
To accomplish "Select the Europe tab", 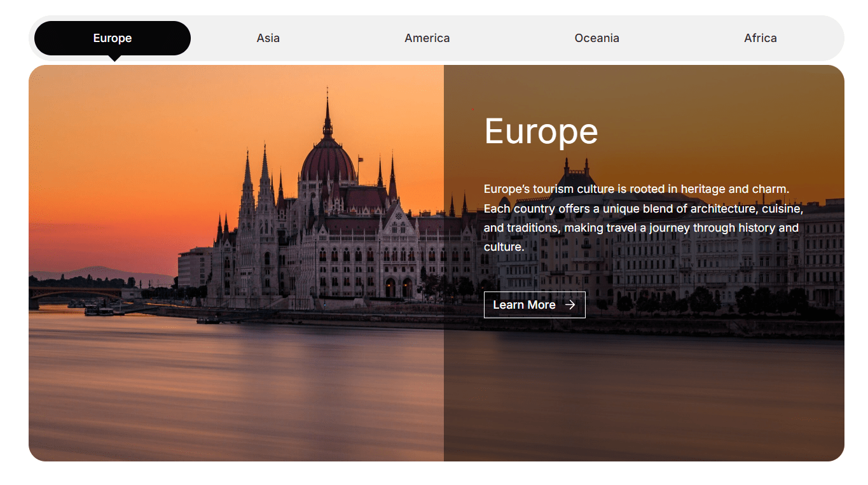I will pyautogui.click(x=113, y=38).
